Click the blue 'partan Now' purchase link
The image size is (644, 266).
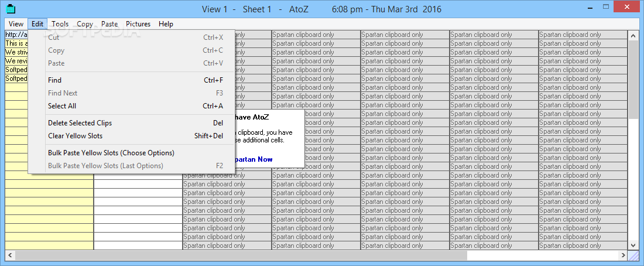[x=254, y=159]
